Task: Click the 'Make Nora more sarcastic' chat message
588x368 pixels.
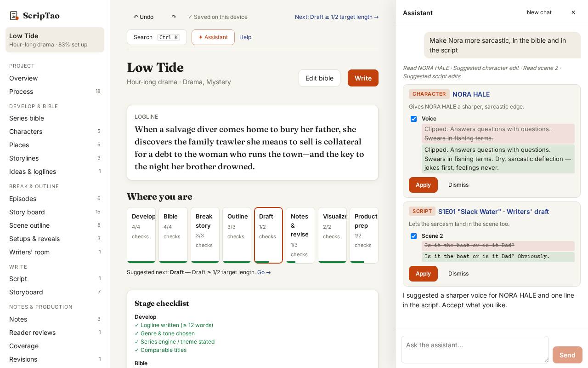Action: click(x=502, y=45)
